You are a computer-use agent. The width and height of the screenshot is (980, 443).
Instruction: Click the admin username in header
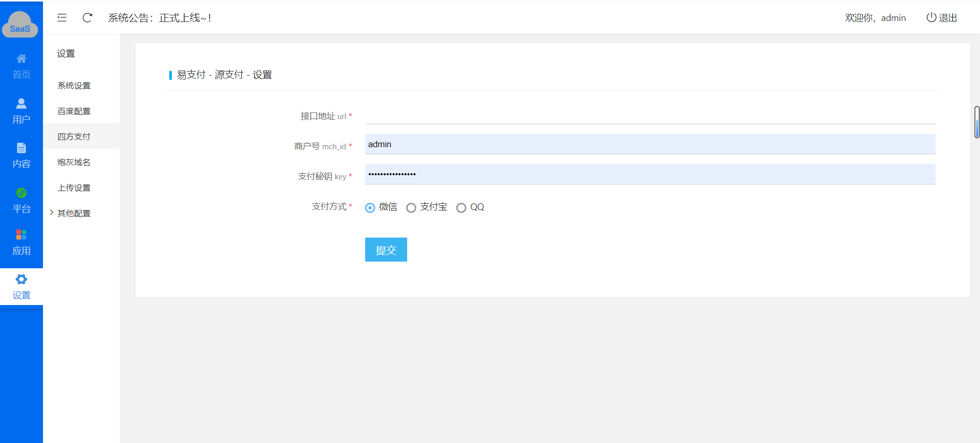point(894,18)
